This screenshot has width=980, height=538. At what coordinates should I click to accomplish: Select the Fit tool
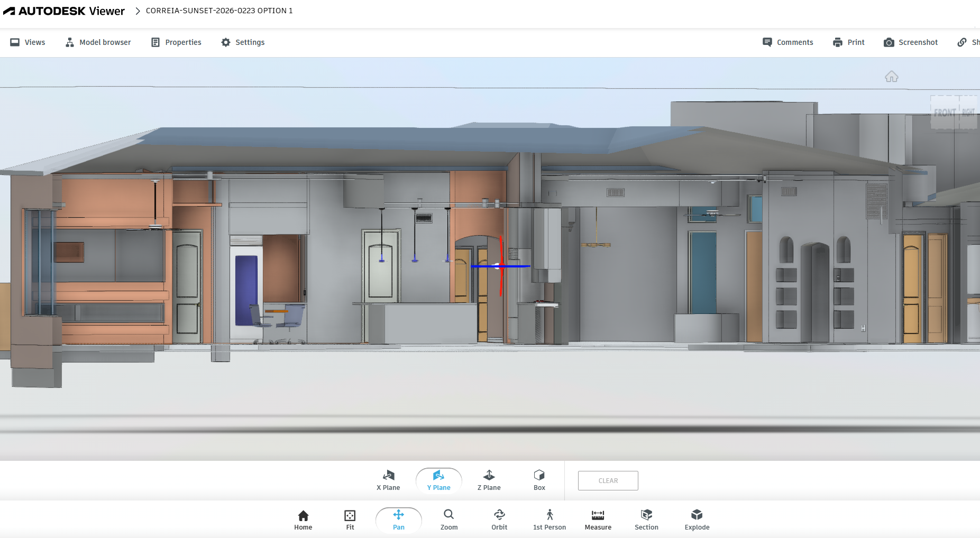pyautogui.click(x=350, y=519)
